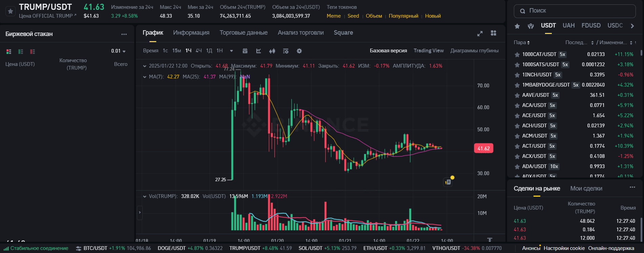Show more quote currency tabs arrow
This screenshot has width=644, height=253.
coord(632,26)
